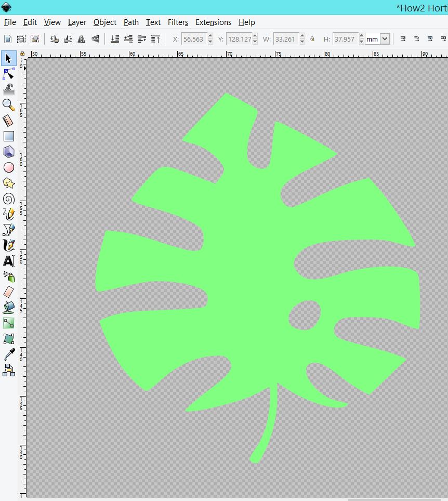Activate the Zoom magnifier tool
The height and width of the screenshot is (501, 448).
tap(8, 105)
